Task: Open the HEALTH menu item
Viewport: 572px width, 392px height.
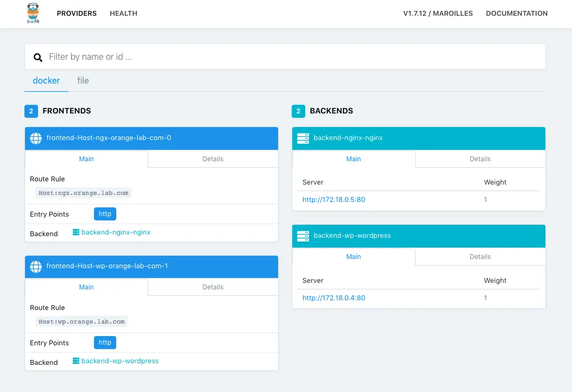Action: [123, 13]
